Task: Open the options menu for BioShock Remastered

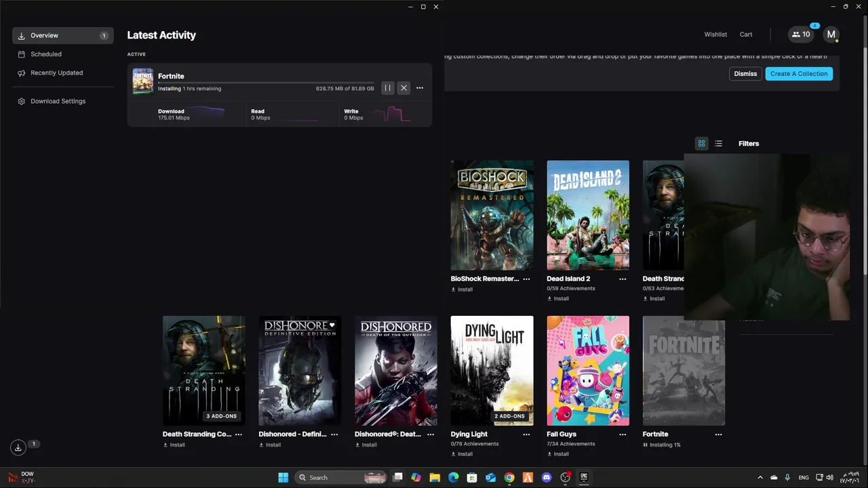Action: (526, 279)
